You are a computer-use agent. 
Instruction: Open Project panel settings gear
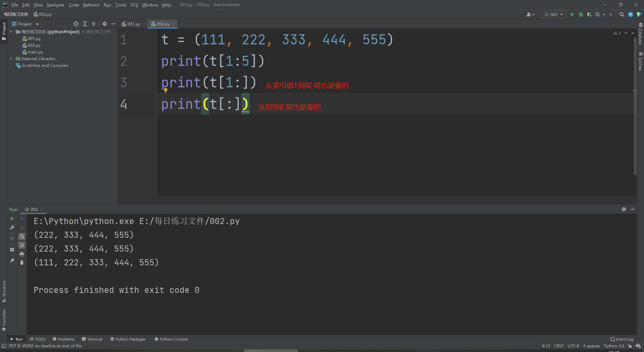coord(105,24)
